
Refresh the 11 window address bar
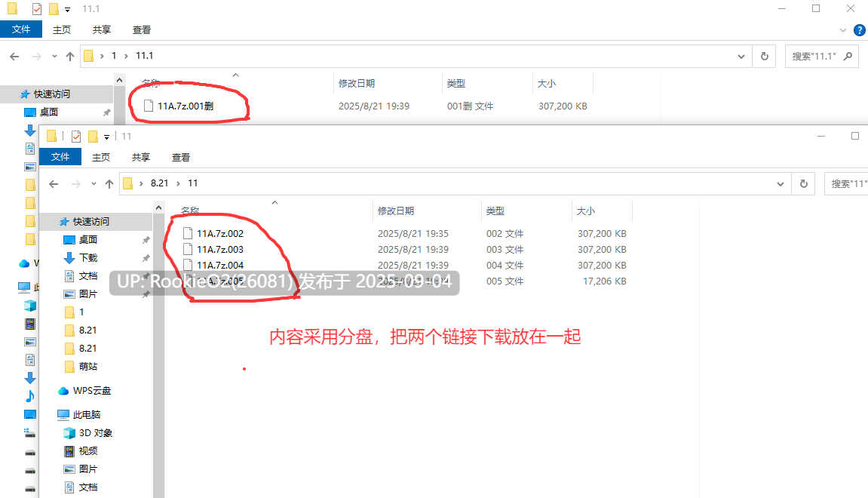[x=804, y=183]
